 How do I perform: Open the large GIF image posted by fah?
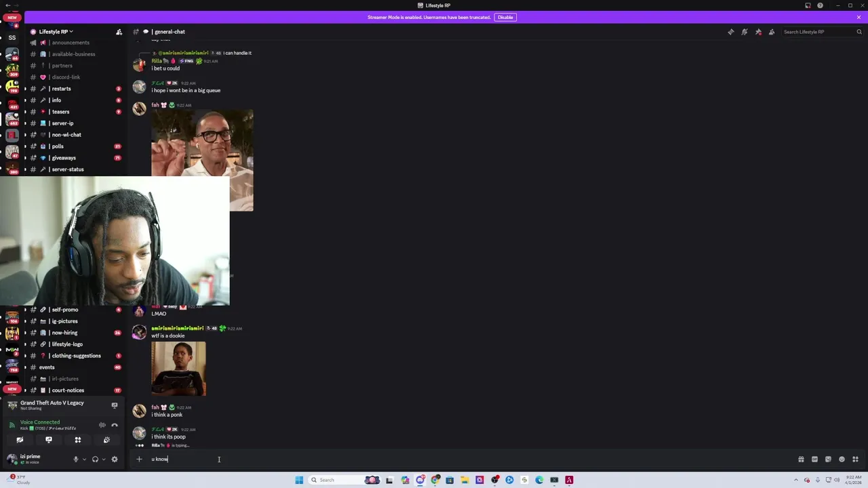pyautogui.click(x=202, y=161)
